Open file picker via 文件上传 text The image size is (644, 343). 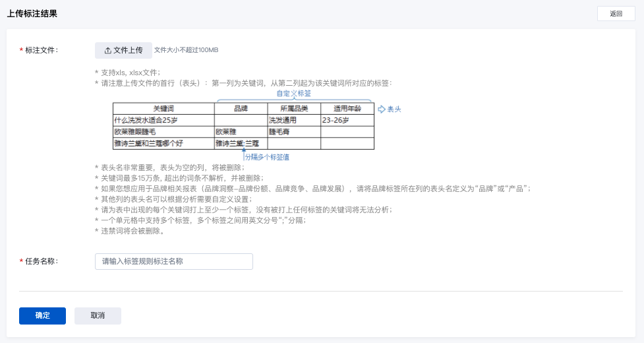pyautogui.click(x=128, y=51)
